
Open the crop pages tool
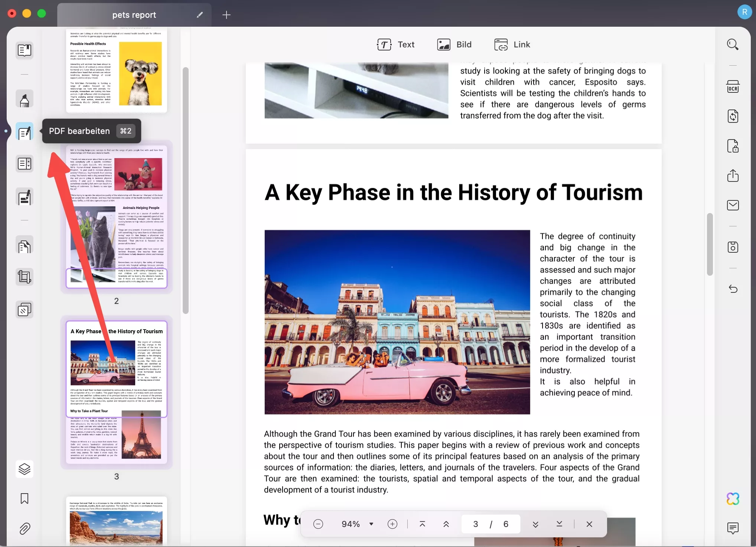[24, 276]
